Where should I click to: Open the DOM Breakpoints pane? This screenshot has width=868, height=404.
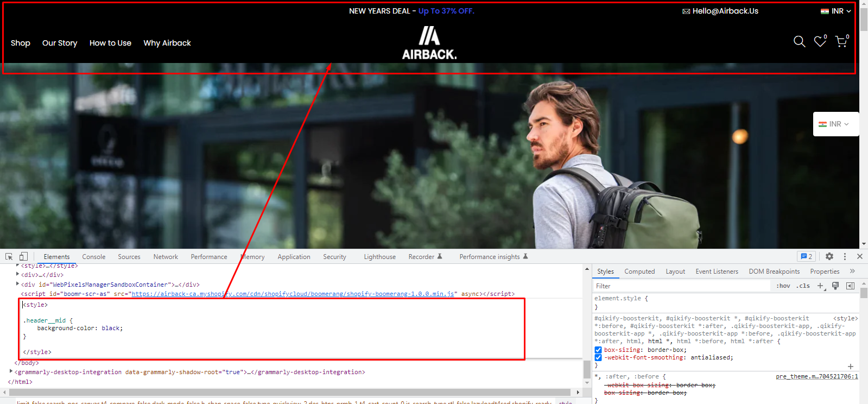[x=774, y=272]
